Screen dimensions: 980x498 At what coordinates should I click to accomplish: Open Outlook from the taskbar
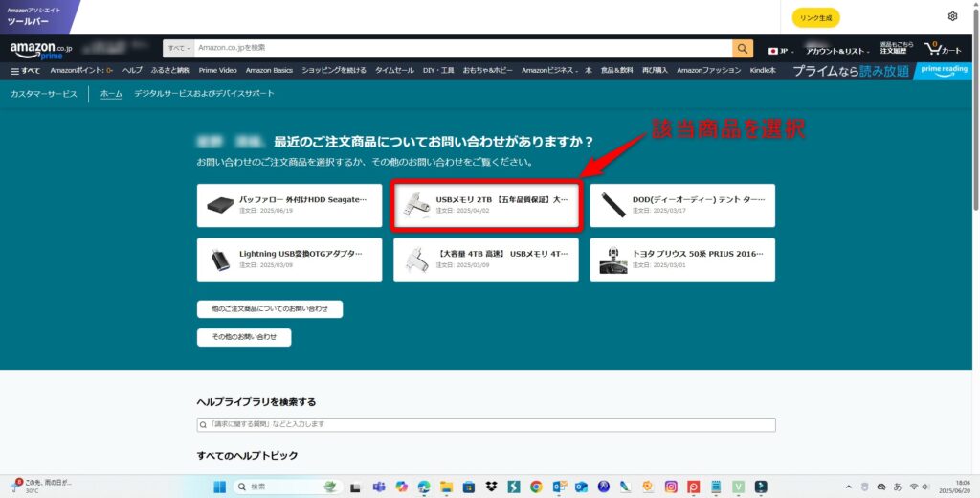click(x=581, y=487)
